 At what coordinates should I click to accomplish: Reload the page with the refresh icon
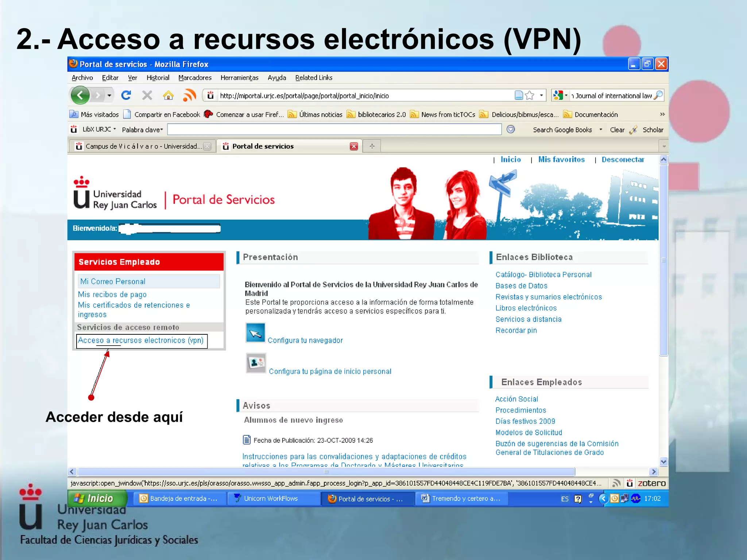click(126, 96)
